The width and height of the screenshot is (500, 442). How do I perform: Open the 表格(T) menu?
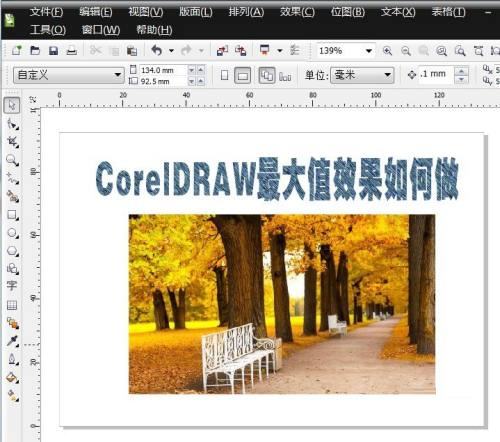[448, 12]
